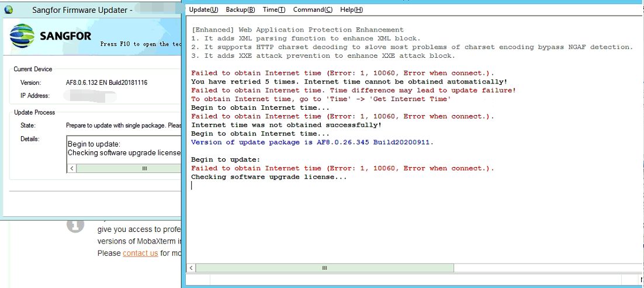Open the Command(C) menu
This screenshot has height=288, width=644.
tap(313, 10)
